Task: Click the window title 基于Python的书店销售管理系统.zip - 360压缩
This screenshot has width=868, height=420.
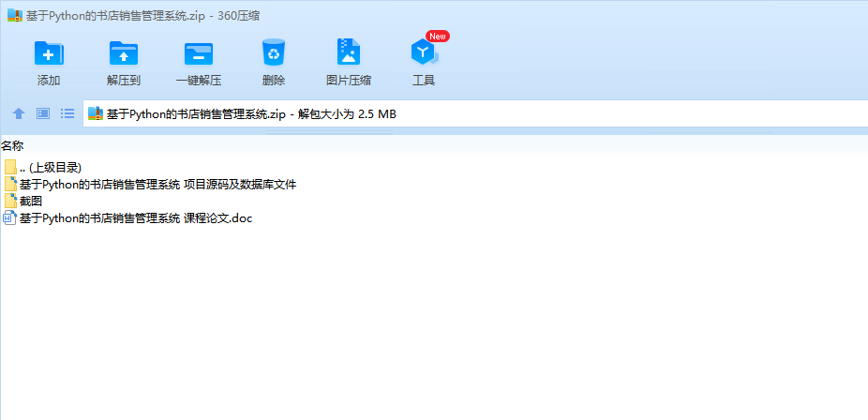Action: click(142, 16)
